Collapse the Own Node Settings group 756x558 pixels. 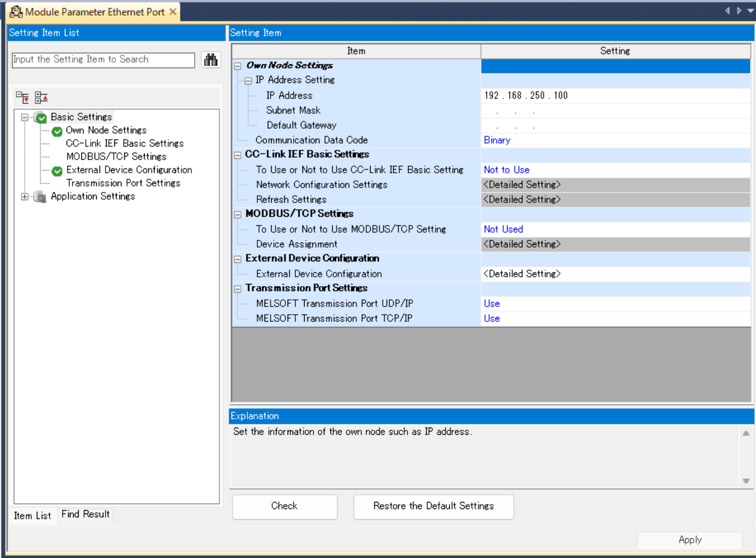coord(238,66)
